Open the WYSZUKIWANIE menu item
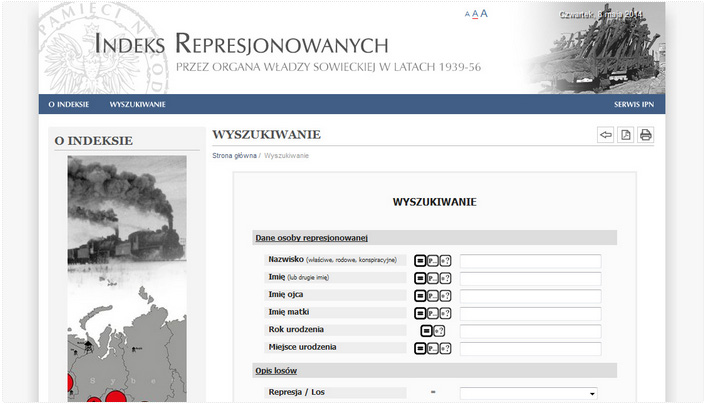Viewport: 705px width, 404px height. (x=137, y=104)
